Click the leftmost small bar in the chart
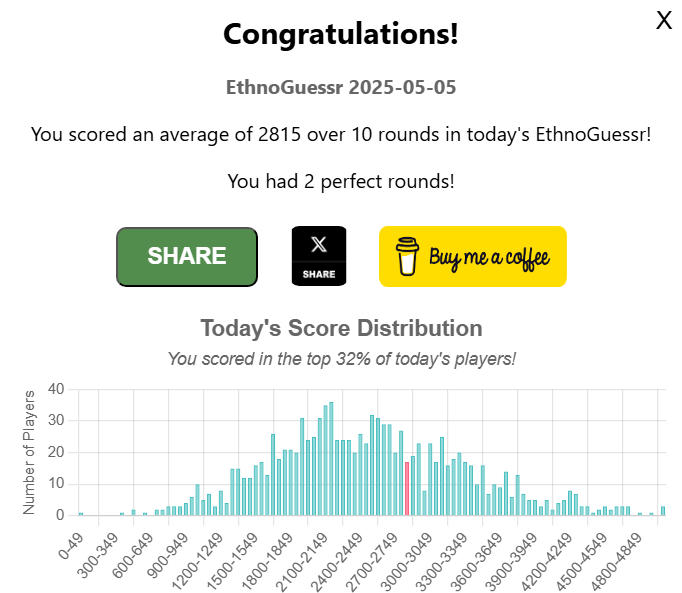This screenshot has height=593, width=682. (x=81, y=514)
